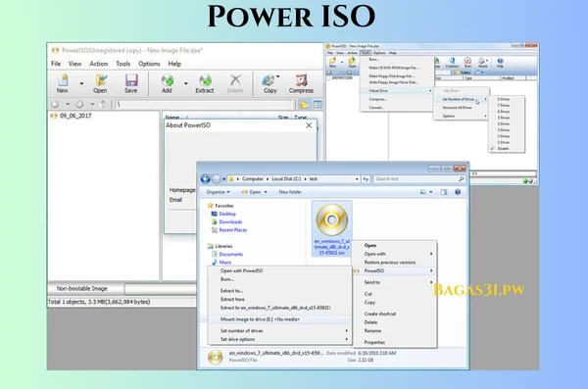Open back history dropdown arrow beside PowerISO path bar
This screenshot has width=588, height=389.
[68, 104]
